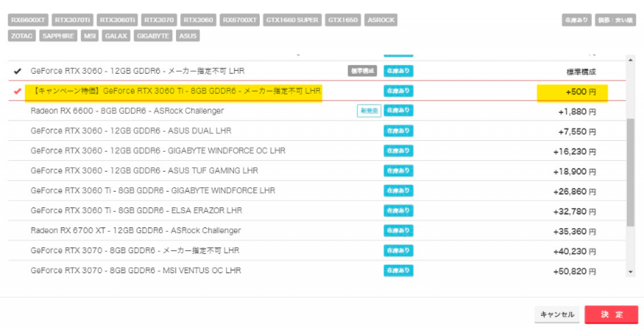Filter by GIGABYTE brand tag
Image resolution: width=644 pixels, height=329 pixels.
(153, 36)
